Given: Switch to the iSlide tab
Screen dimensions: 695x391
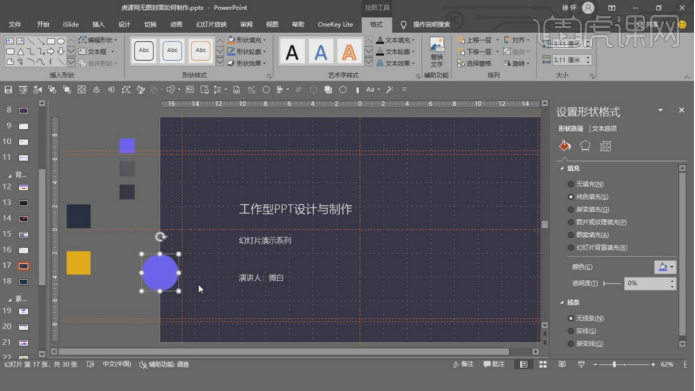Looking at the screenshot, I should 70,24.
